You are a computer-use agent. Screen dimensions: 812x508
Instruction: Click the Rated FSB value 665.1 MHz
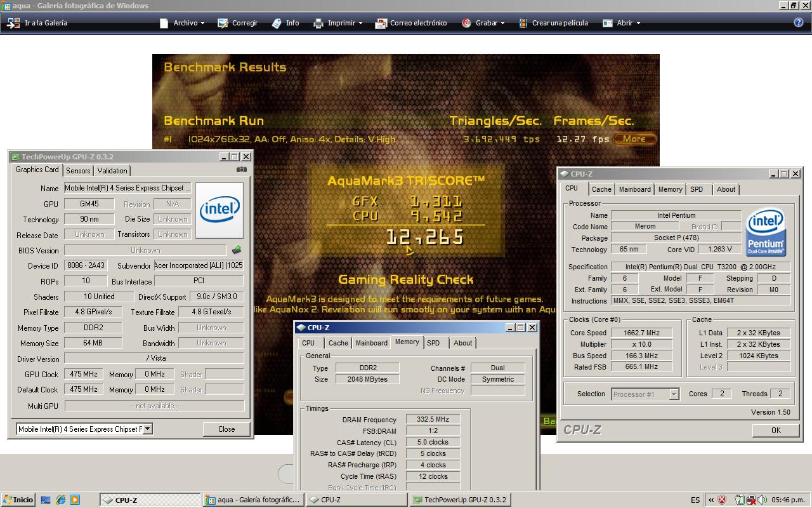tap(641, 367)
